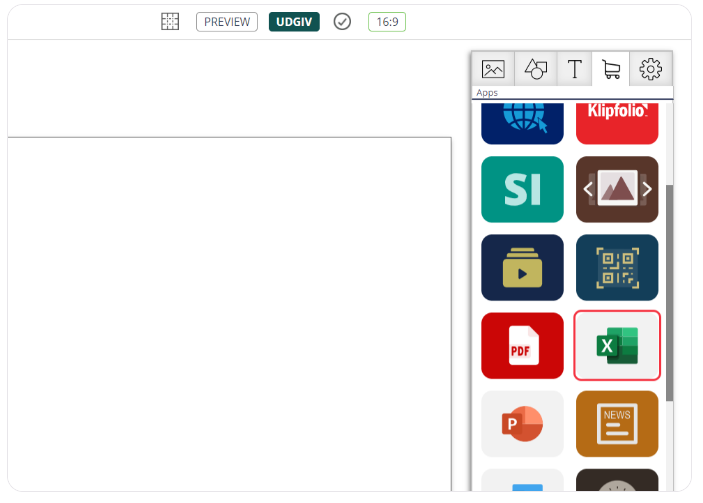703x503 pixels.
Task: Add the web page globe app
Action: (522, 123)
